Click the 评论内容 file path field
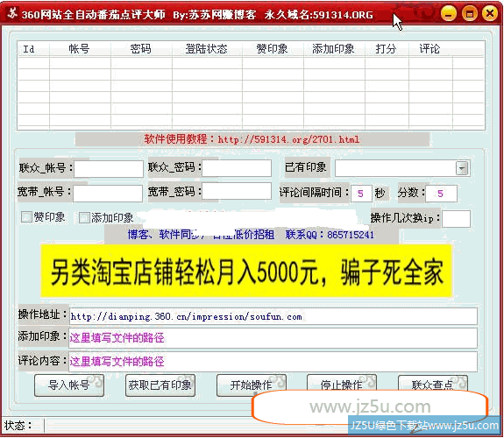This screenshot has height=438, width=504. click(x=273, y=362)
